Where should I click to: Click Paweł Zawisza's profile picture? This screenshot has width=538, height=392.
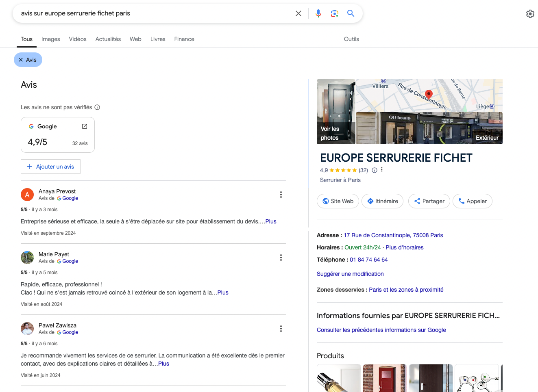[x=27, y=329]
